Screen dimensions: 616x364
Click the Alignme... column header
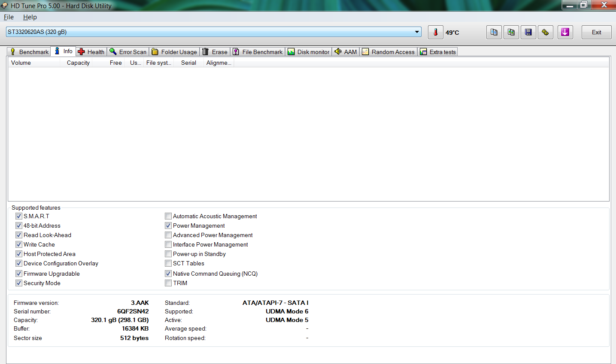[218, 63]
